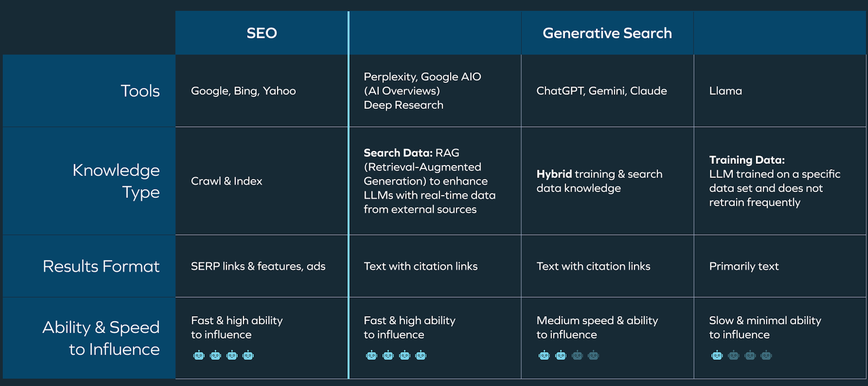Click the last robot icon in the SEO column
868x386 pixels.
[248, 356]
